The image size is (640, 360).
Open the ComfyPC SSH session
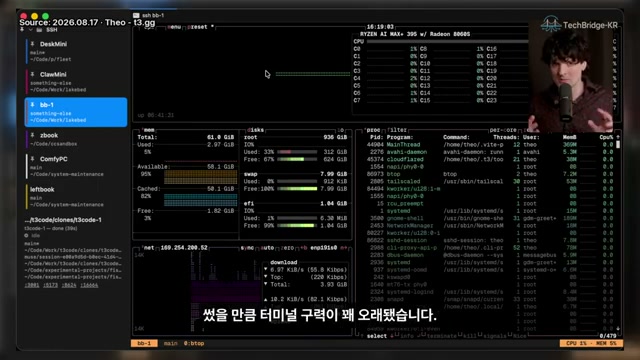[x=76, y=166]
